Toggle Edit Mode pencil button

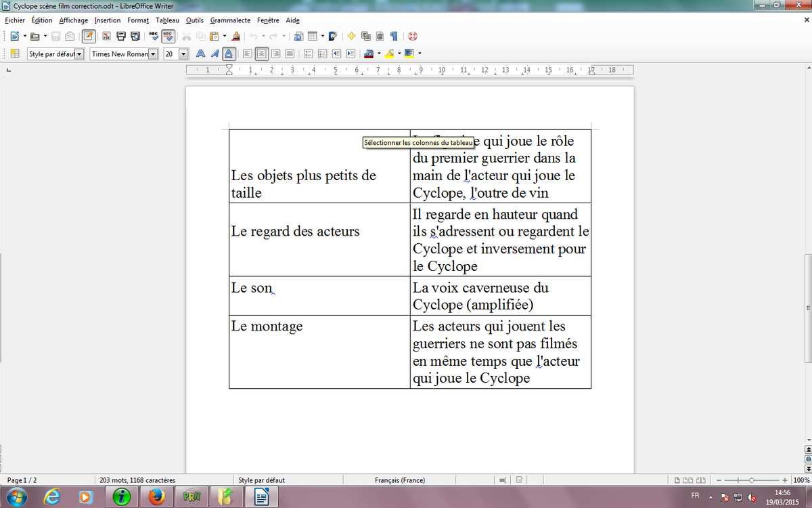pos(89,36)
